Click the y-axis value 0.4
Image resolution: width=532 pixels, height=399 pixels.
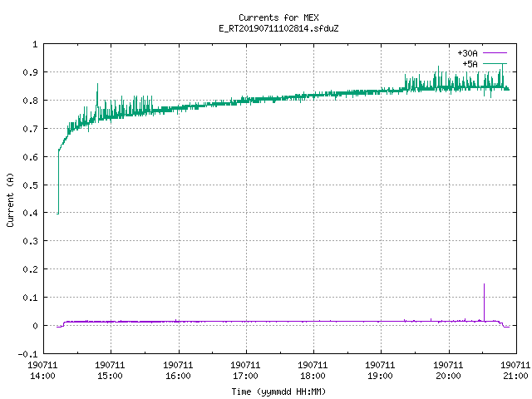click(x=30, y=213)
